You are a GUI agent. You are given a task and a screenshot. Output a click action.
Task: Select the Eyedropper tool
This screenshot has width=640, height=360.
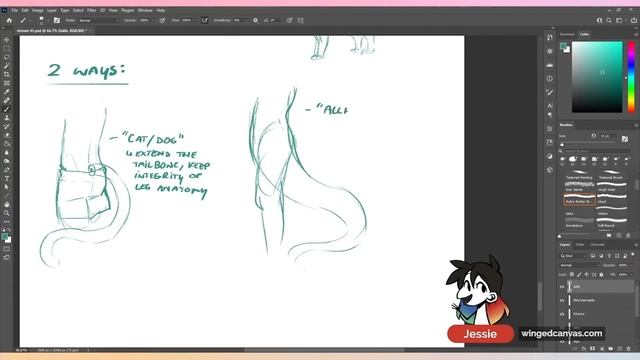(7, 91)
